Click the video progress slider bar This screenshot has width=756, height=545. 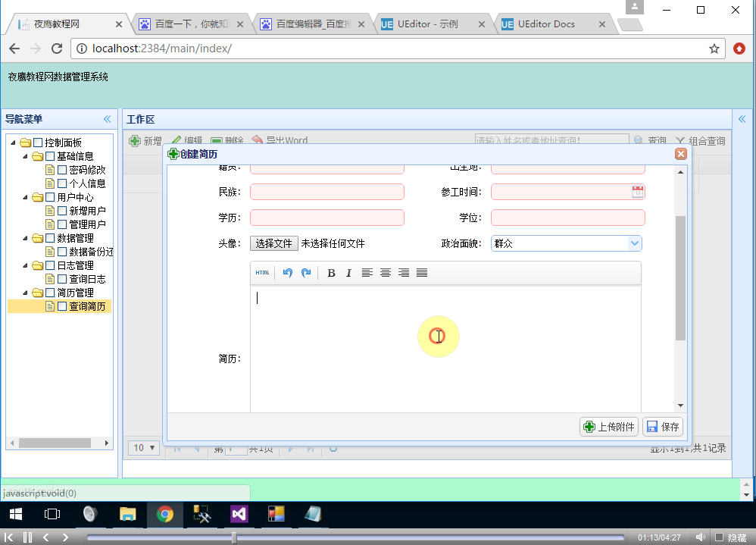[x=356, y=537]
